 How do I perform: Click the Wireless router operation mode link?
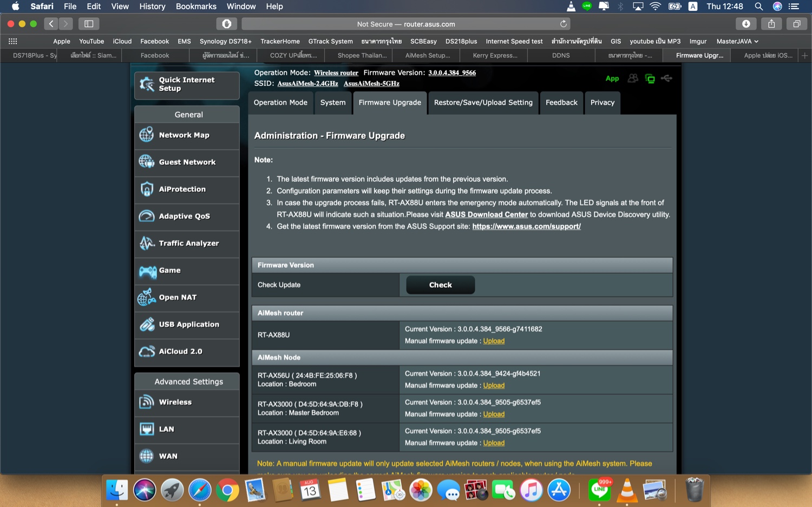pyautogui.click(x=336, y=73)
